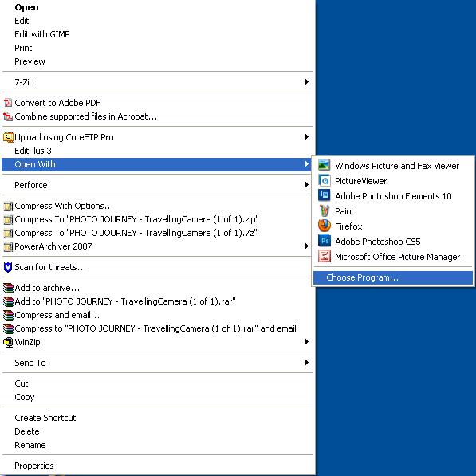The height and width of the screenshot is (476, 476).
Task: Click the Perforce label
Action: tap(31, 185)
